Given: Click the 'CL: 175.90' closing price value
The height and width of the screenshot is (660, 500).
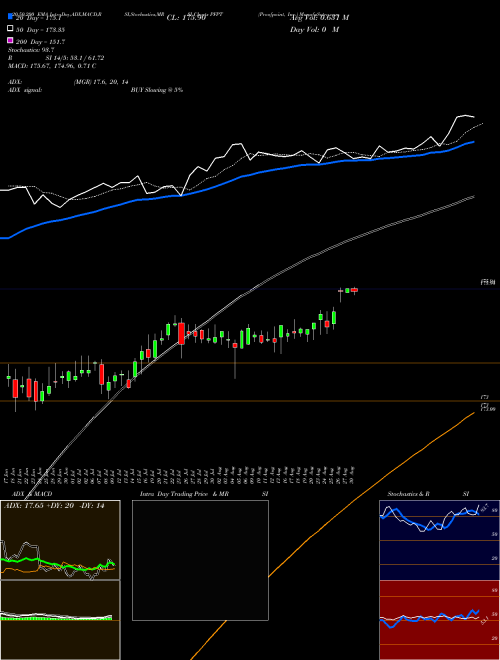Looking at the screenshot, I should pos(186,18).
